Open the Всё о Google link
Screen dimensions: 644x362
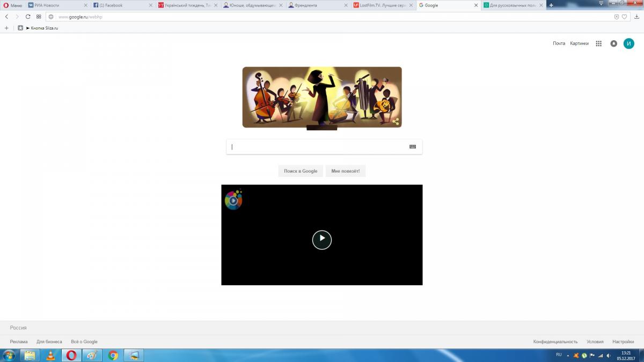coord(84,342)
